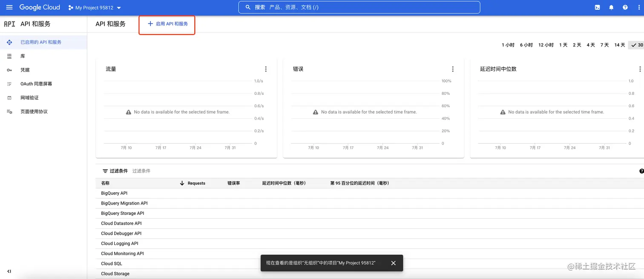Open BigQuery API row
Image resolution: width=644 pixels, height=279 pixels.
tap(370, 193)
